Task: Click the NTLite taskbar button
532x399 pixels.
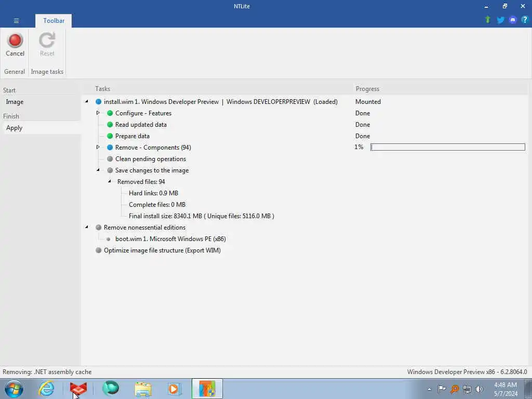Action: 207,389
